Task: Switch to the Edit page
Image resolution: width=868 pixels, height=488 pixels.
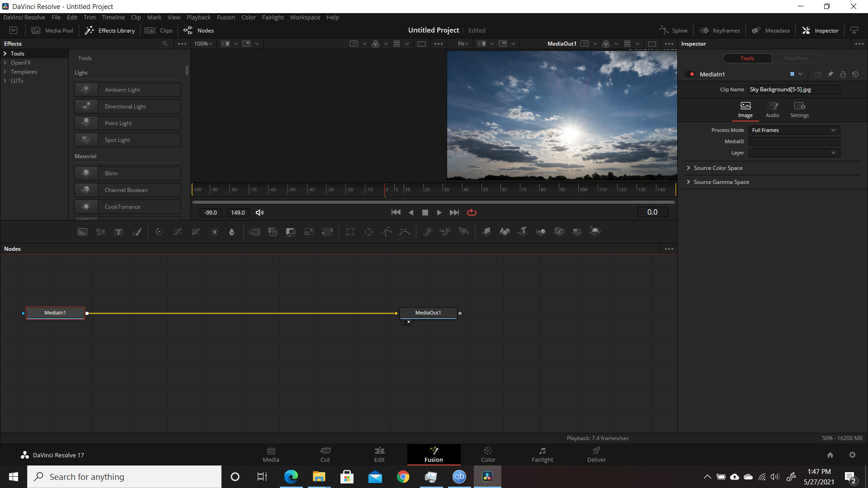Action: pos(379,455)
